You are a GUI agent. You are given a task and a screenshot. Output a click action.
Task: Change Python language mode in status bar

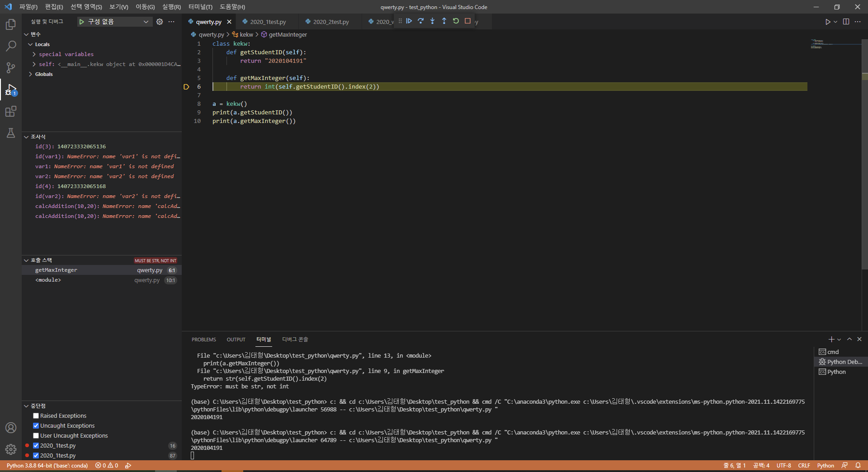click(826, 466)
